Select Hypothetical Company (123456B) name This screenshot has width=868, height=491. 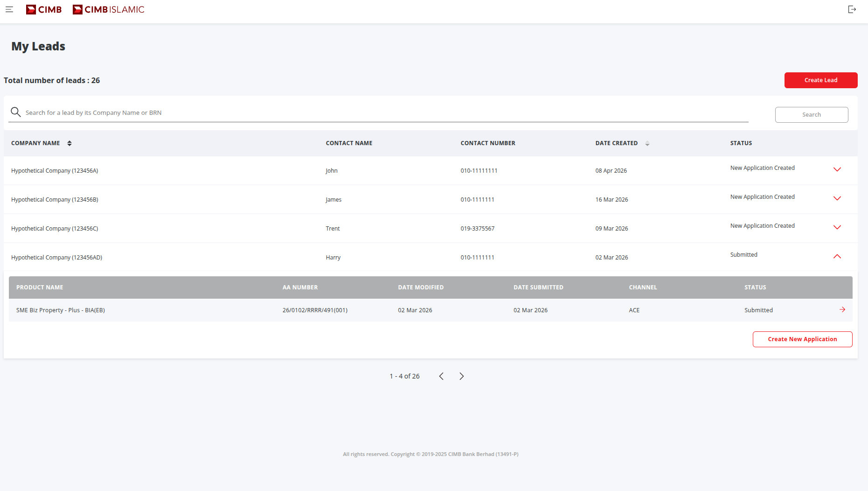click(x=55, y=200)
